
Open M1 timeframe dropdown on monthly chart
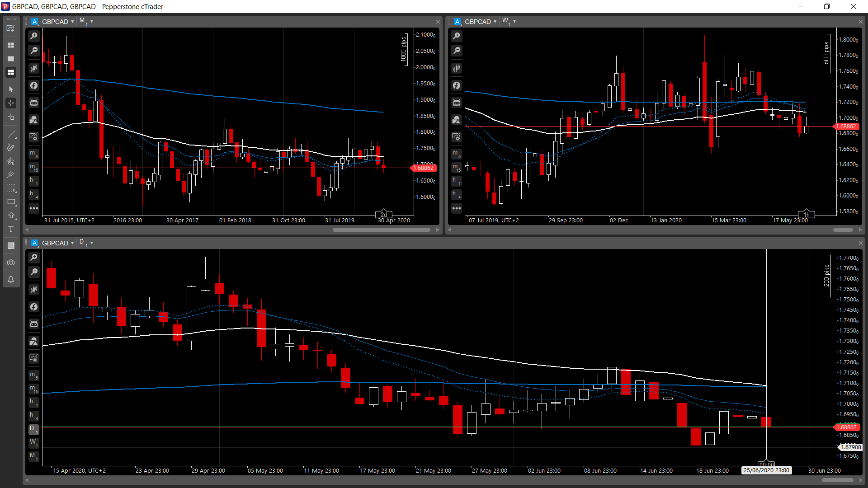[86, 21]
